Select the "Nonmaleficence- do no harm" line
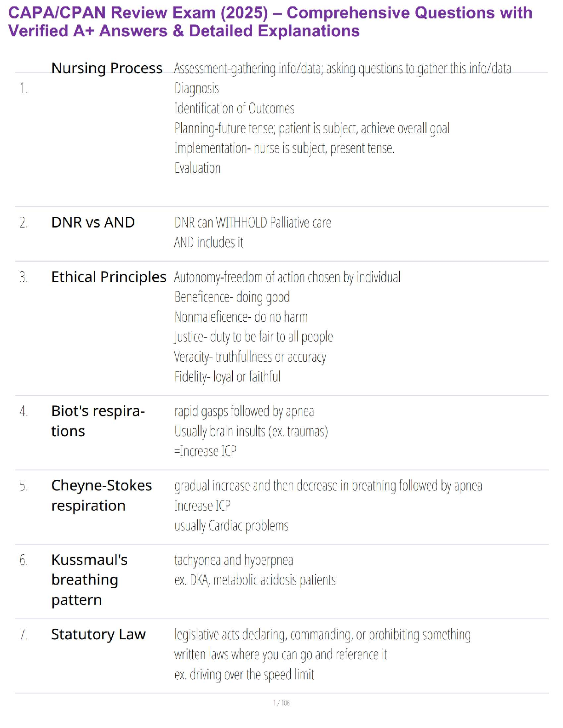This screenshot has width=563, height=728. tap(241, 317)
